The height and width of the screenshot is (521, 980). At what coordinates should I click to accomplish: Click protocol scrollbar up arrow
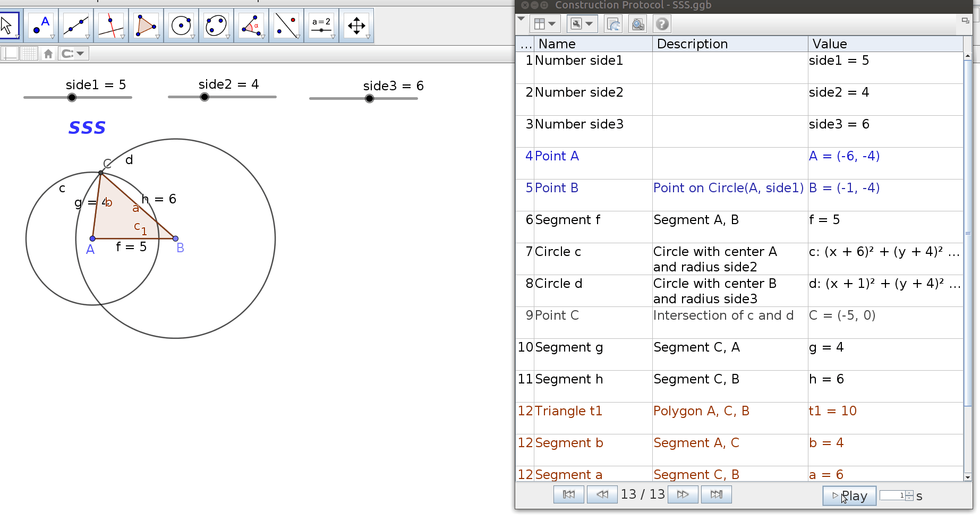pos(968,56)
